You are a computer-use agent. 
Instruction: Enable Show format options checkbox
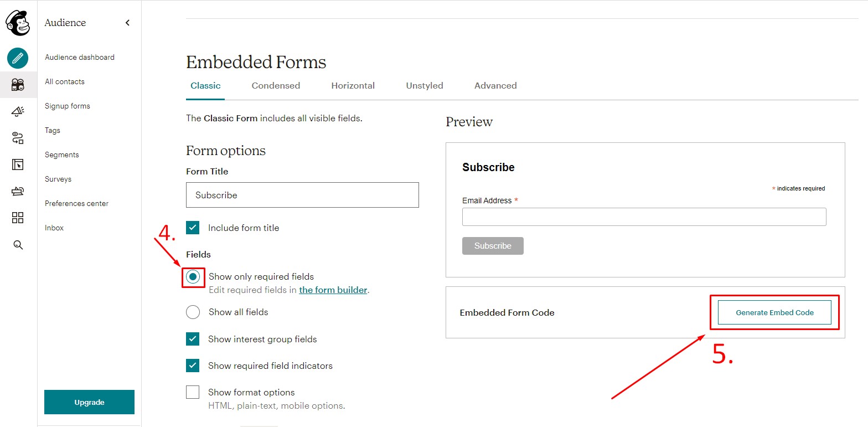pos(193,392)
